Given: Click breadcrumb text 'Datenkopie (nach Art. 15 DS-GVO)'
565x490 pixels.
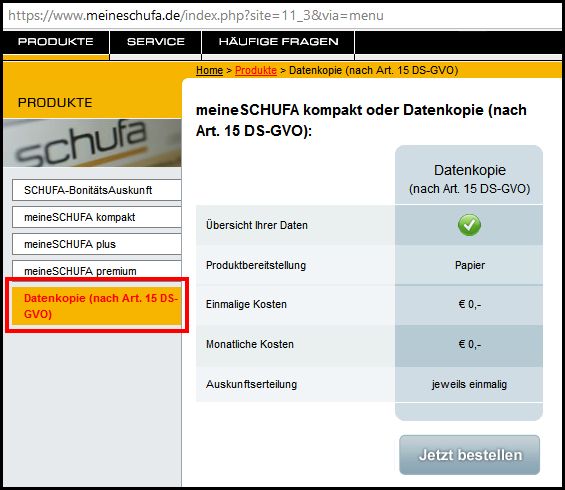Looking at the screenshot, I should pyautogui.click(x=374, y=70).
